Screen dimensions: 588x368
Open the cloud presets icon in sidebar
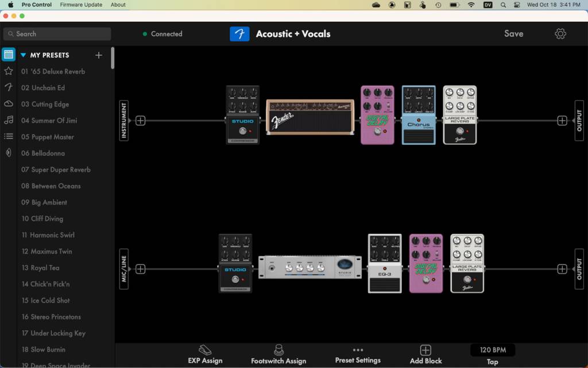[x=9, y=103]
